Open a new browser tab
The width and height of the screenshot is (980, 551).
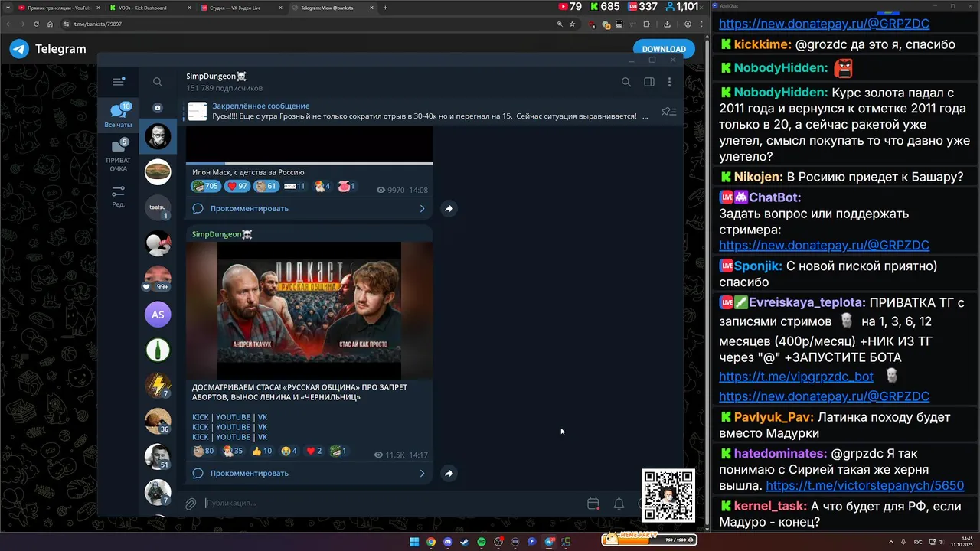click(x=385, y=8)
